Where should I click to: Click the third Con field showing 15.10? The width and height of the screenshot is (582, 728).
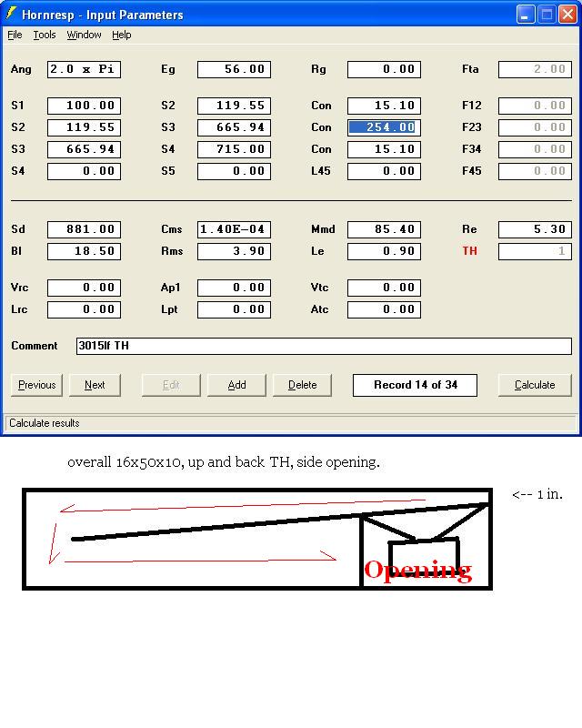tap(385, 149)
